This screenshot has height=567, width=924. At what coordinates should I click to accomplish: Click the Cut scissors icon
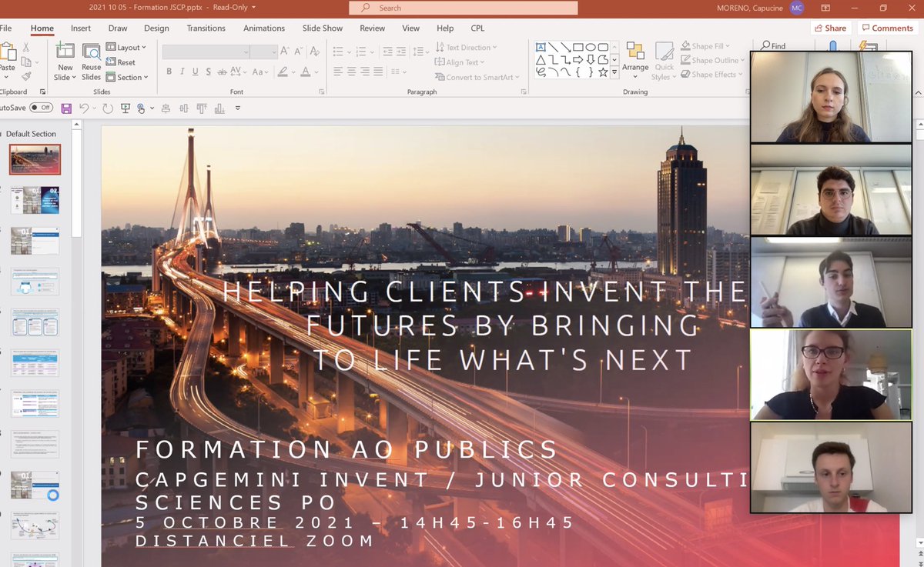pyautogui.click(x=26, y=47)
